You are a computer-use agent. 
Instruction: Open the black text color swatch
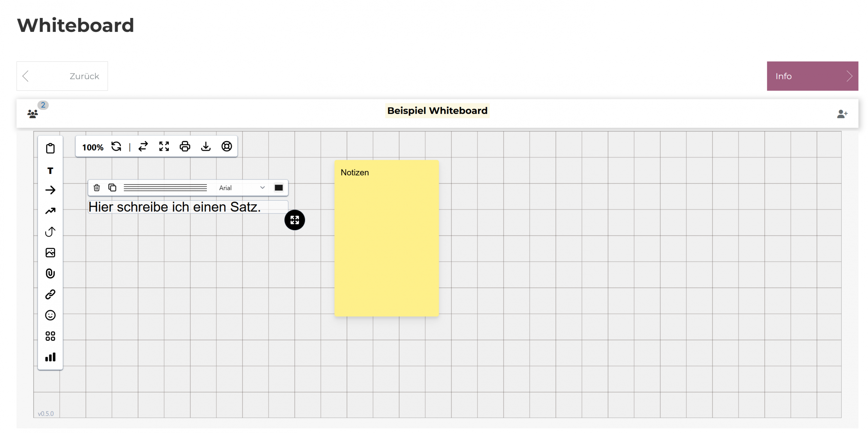click(278, 187)
